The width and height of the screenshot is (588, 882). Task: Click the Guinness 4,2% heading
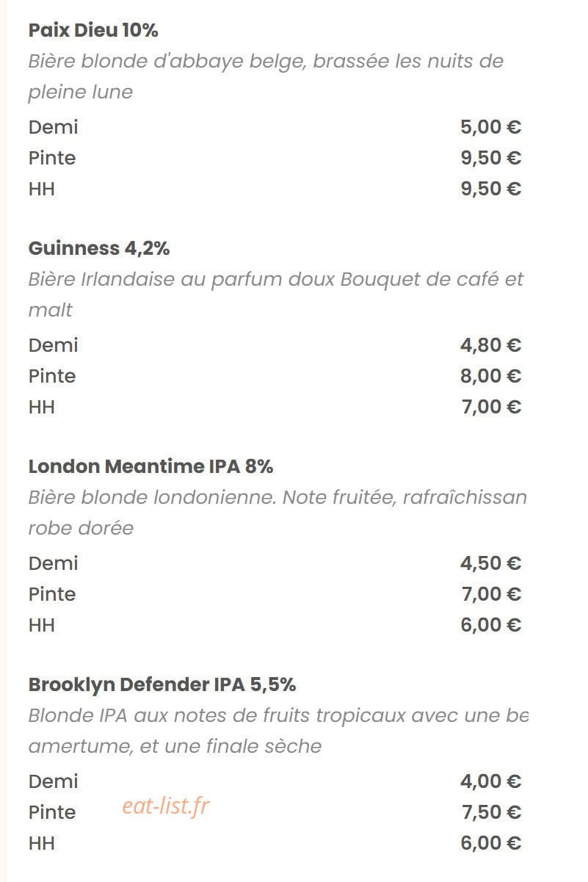[99, 249]
